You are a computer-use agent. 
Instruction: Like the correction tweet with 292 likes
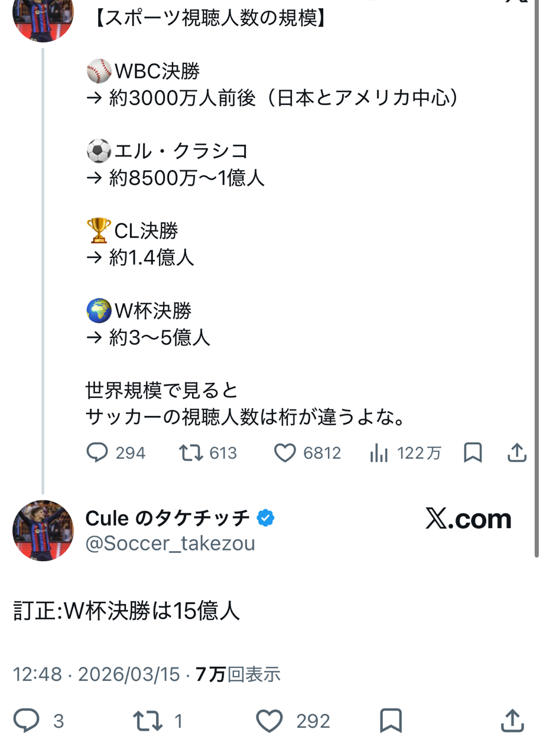tap(269, 721)
